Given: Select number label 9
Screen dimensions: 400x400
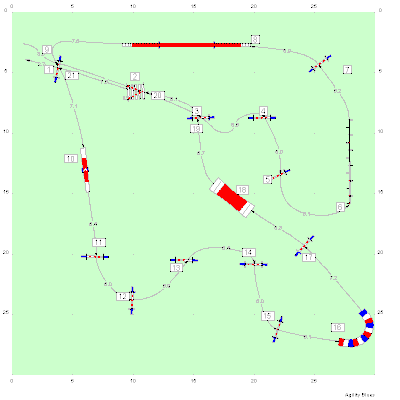Looking at the screenshot, I should 47,50.
